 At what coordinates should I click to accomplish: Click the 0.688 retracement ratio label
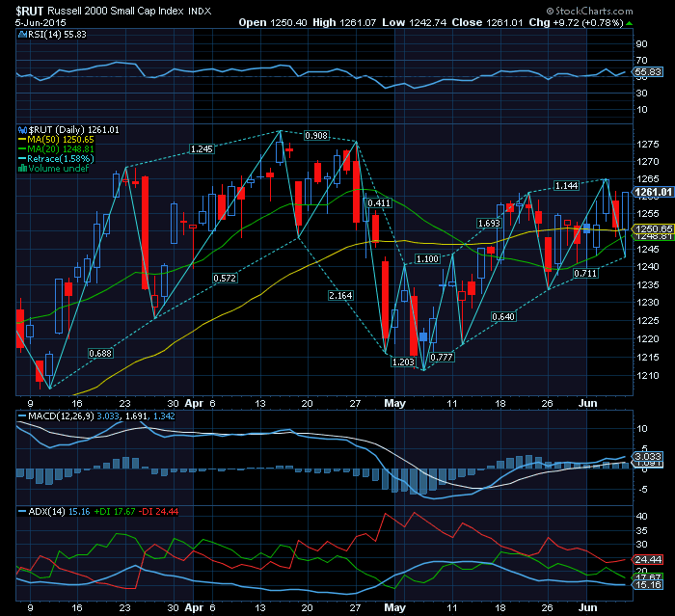[x=100, y=354]
